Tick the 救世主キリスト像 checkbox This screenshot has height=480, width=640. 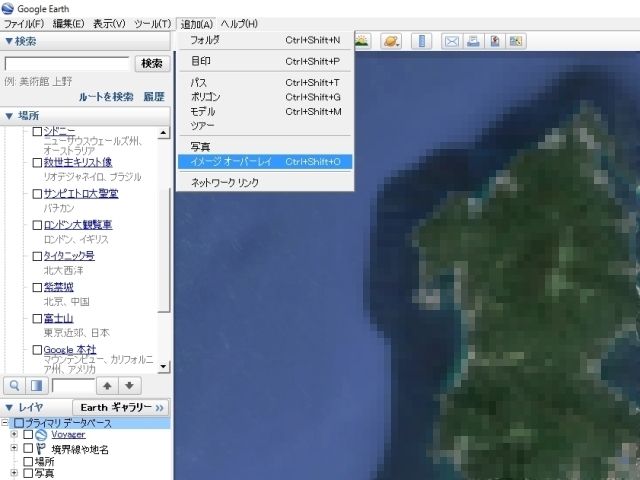pyautogui.click(x=37, y=162)
